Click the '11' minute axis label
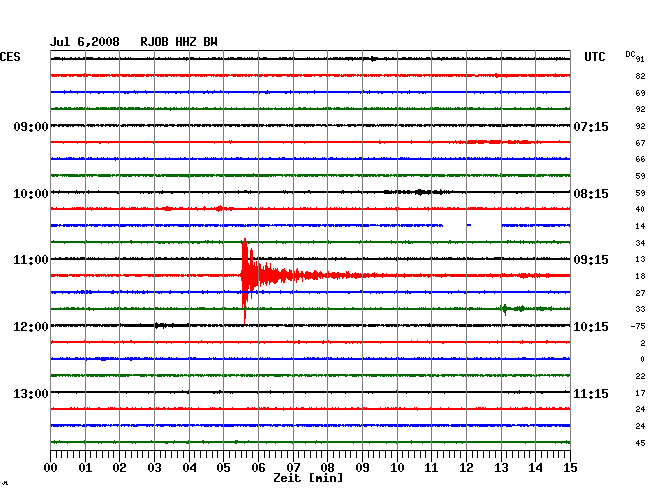 [431, 468]
